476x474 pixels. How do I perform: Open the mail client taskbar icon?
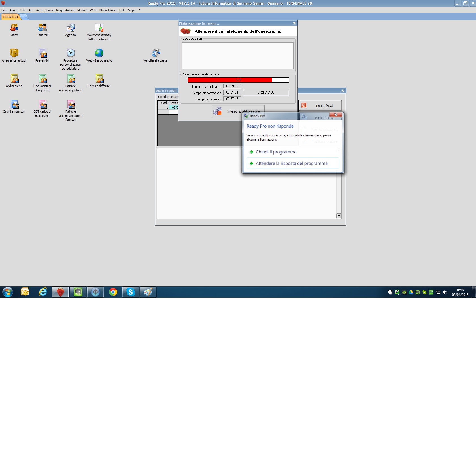[25, 292]
